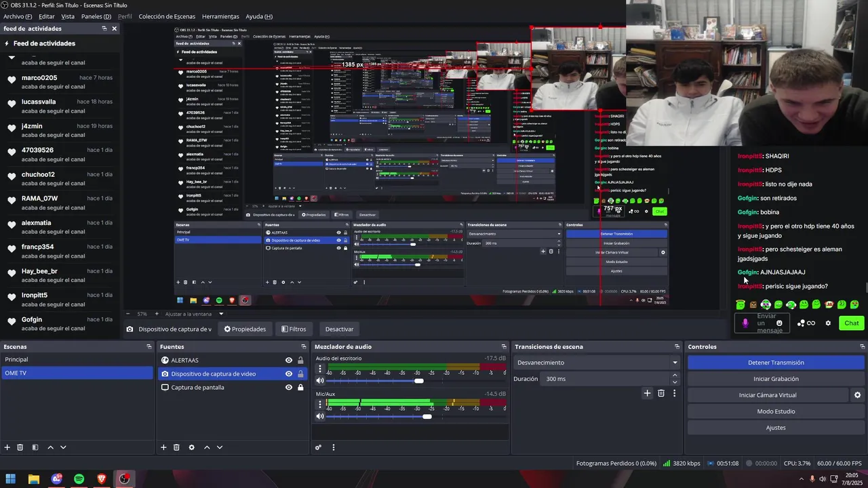Screen dimensions: 868x488
Task: Click the purple microphone in chat box
Action: point(745,323)
